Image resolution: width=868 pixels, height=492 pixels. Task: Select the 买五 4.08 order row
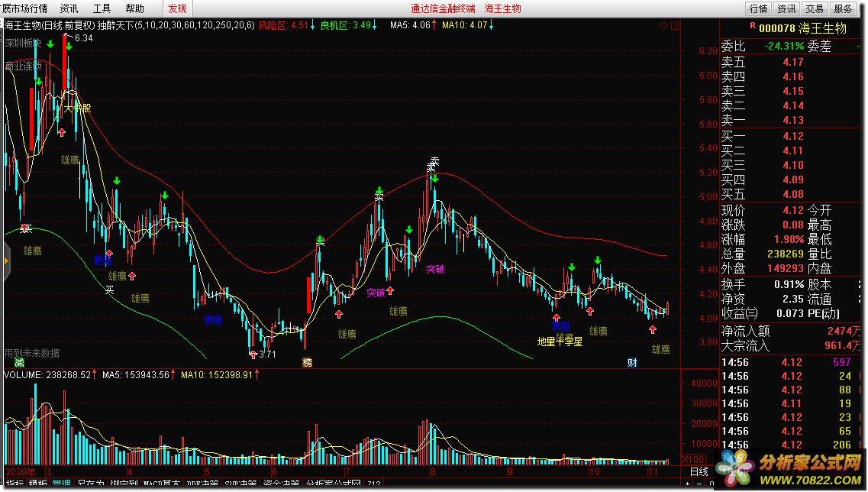pyautogui.click(x=790, y=194)
